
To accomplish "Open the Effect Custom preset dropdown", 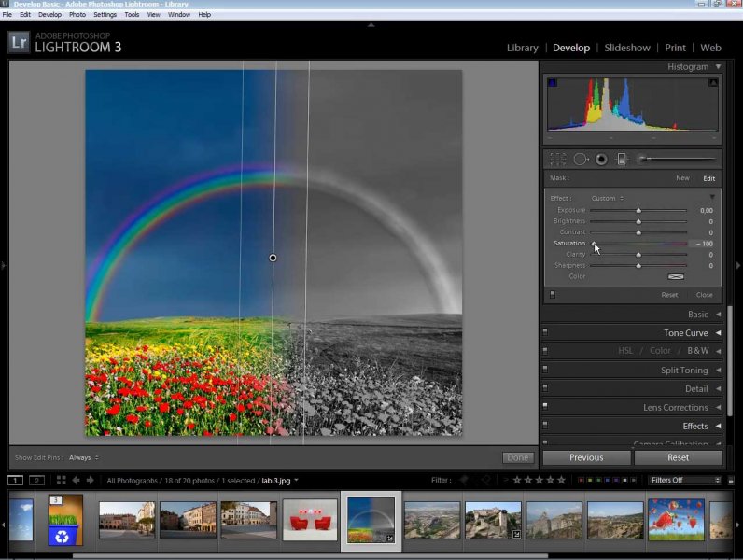I will 607,198.
